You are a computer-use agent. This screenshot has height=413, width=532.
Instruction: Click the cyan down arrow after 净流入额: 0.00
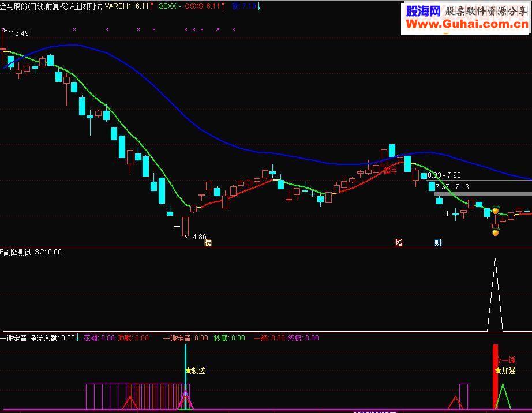point(78,337)
